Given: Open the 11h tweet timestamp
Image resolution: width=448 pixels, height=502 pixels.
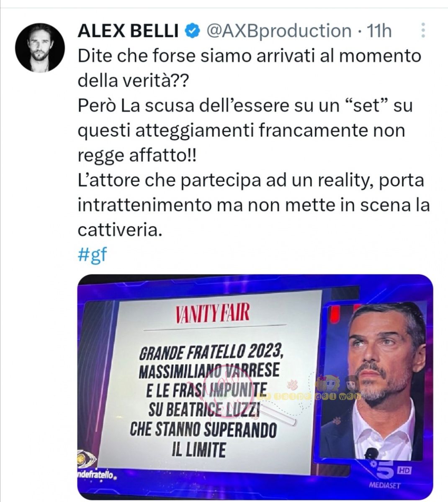Looking at the screenshot, I should (379, 31).
